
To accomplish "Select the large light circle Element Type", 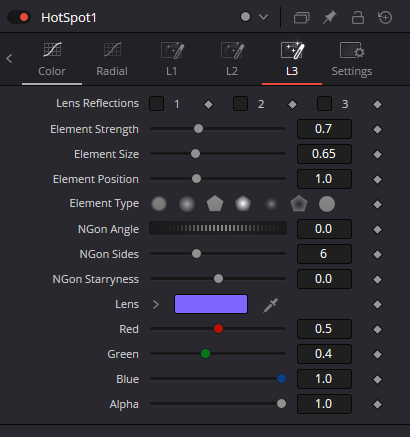I will pos(327,204).
